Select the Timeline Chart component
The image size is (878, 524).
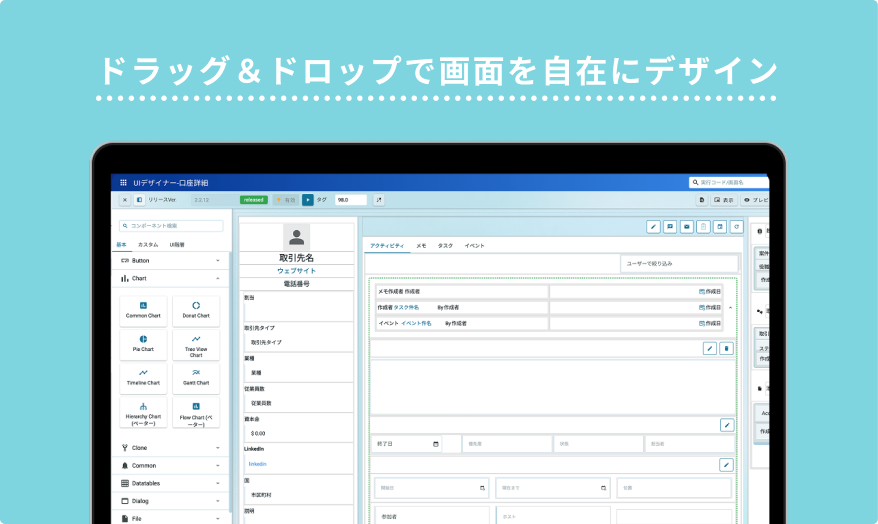coord(143,378)
